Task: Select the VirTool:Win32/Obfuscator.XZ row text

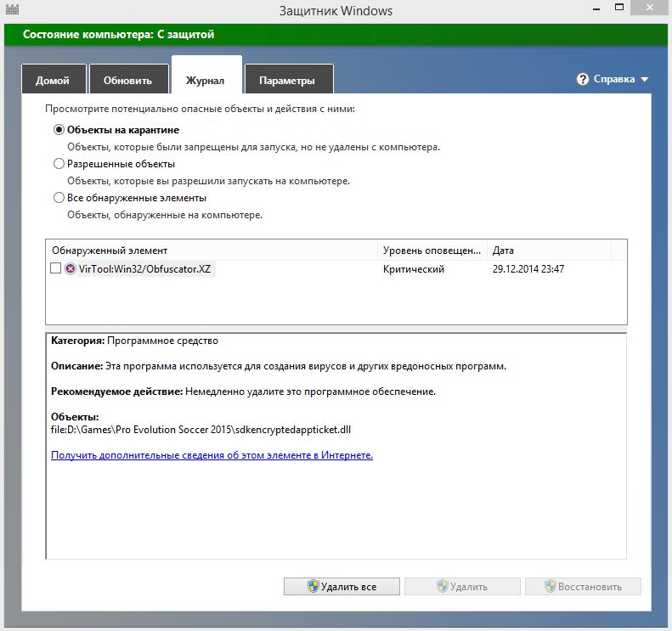Action: (x=145, y=269)
